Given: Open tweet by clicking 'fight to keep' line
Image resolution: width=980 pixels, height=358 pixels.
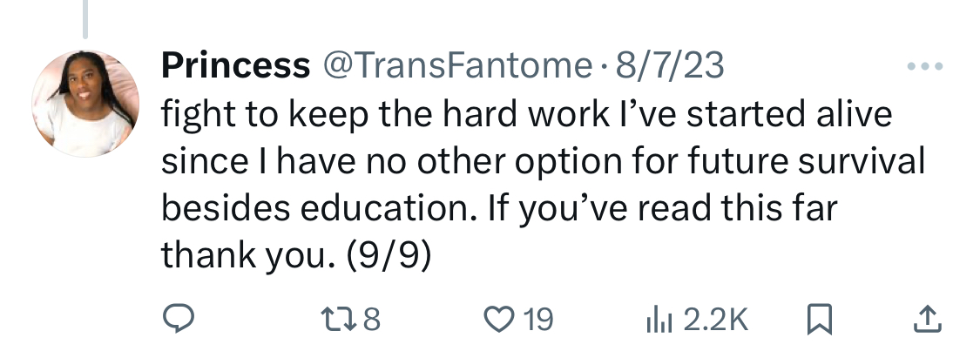Looking at the screenshot, I should 526,114.
